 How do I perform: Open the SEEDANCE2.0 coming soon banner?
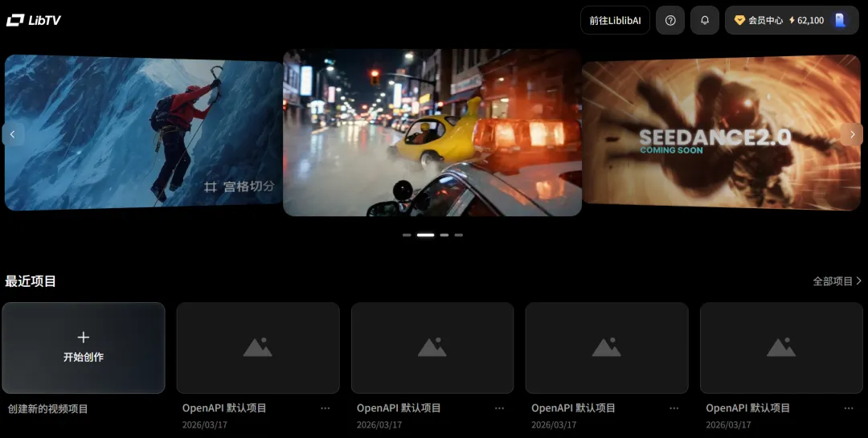721,133
